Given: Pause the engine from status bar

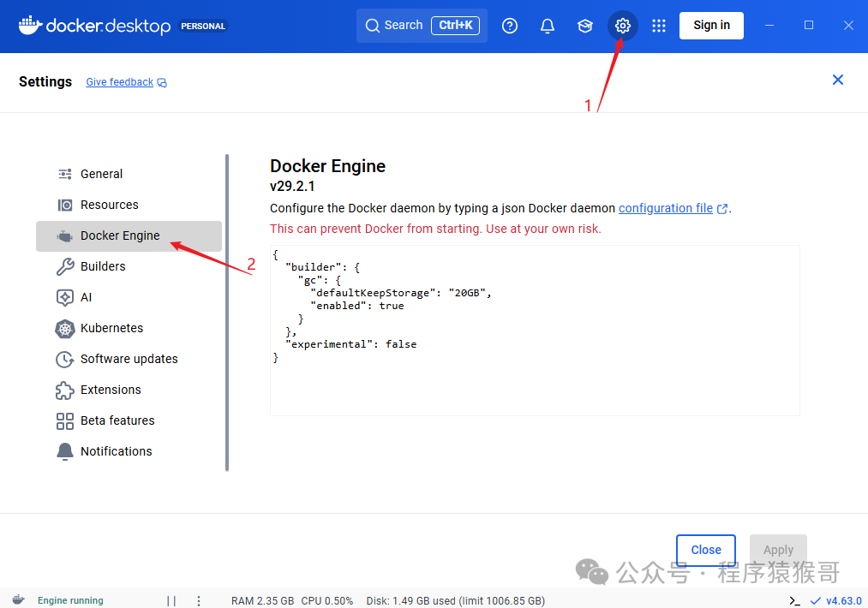Looking at the screenshot, I should 171,600.
